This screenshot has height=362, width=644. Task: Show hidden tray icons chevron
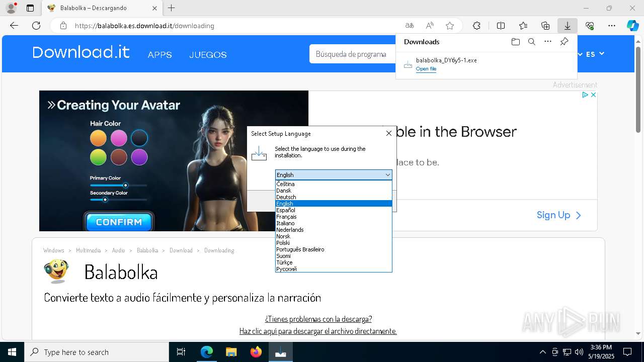pyautogui.click(x=542, y=352)
